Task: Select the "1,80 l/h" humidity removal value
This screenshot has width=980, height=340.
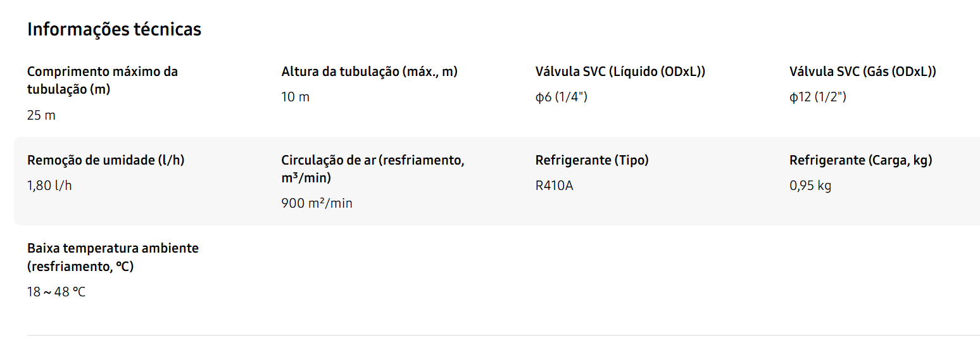Action: tap(49, 186)
